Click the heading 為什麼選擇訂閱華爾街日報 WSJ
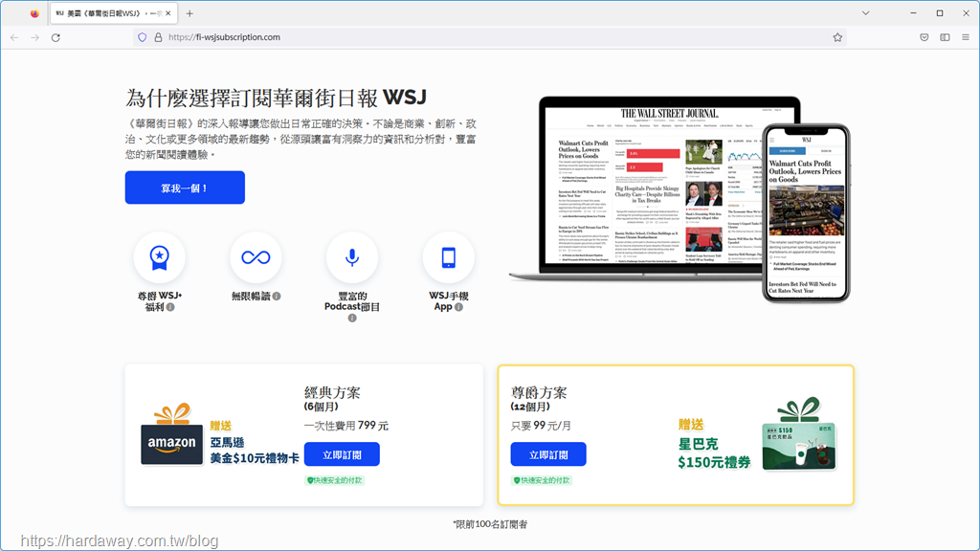The width and height of the screenshot is (980, 551). pyautogui.click(x=277, y=98)
